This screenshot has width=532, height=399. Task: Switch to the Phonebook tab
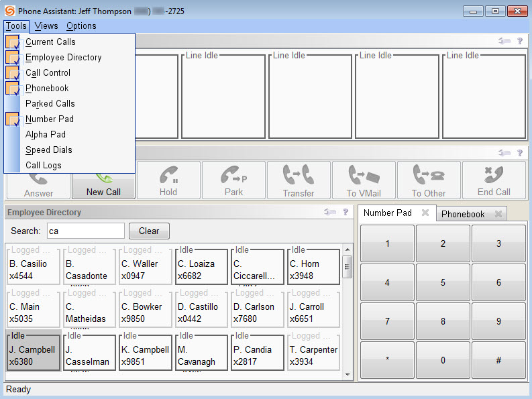click(463, 214)
